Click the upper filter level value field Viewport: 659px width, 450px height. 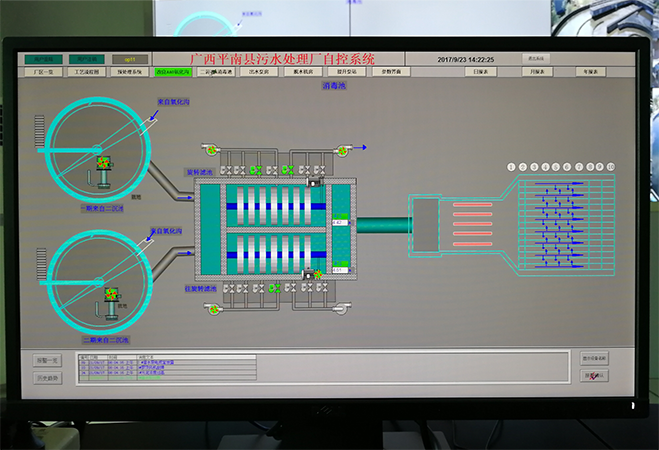[x=338, y=222]
